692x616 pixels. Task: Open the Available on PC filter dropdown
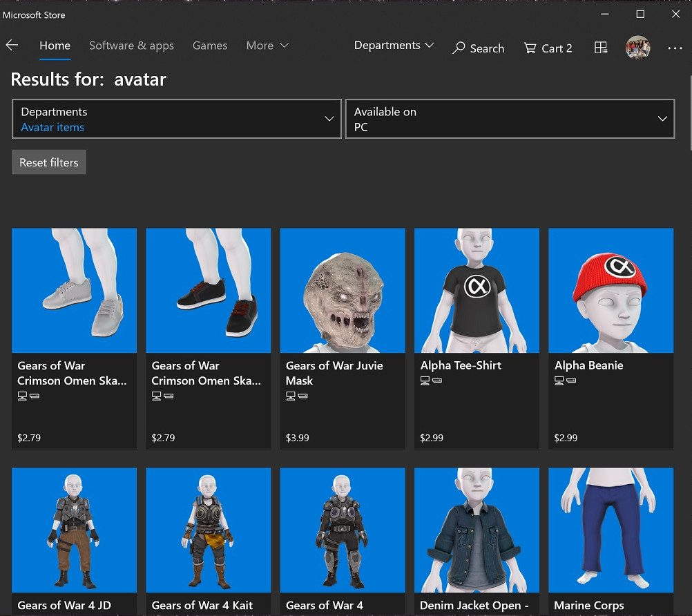pyautogui.click(x=510, y=119)
